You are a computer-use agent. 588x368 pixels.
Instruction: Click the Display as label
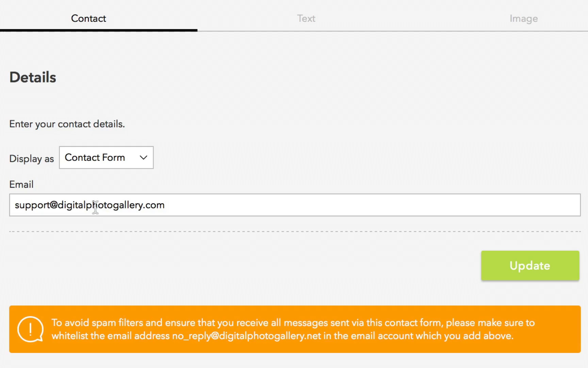pos(32,158)
